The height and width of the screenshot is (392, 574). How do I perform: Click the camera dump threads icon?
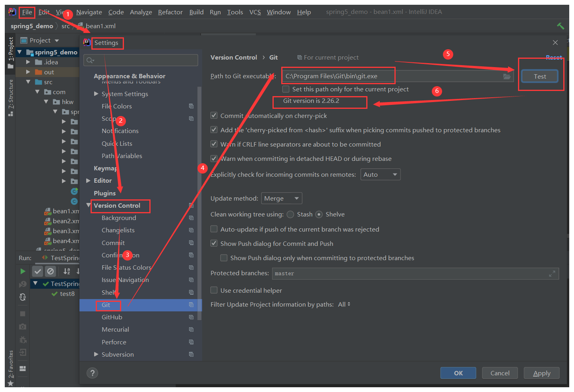click(23, 326)
